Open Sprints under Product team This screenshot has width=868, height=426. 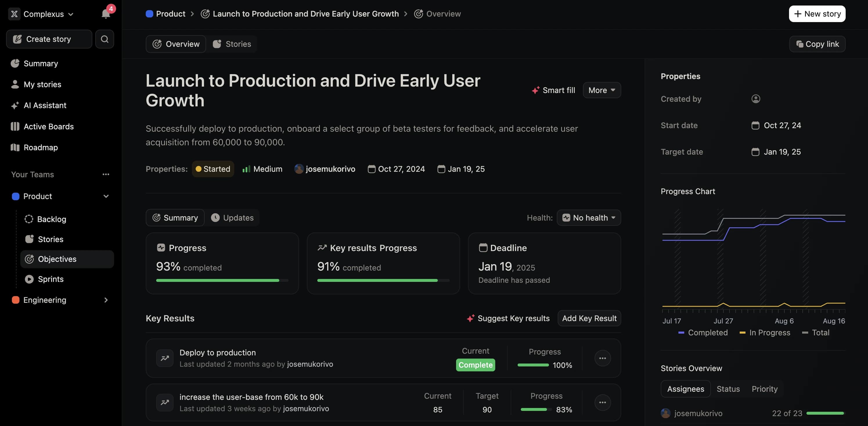[x=51, y=279]
